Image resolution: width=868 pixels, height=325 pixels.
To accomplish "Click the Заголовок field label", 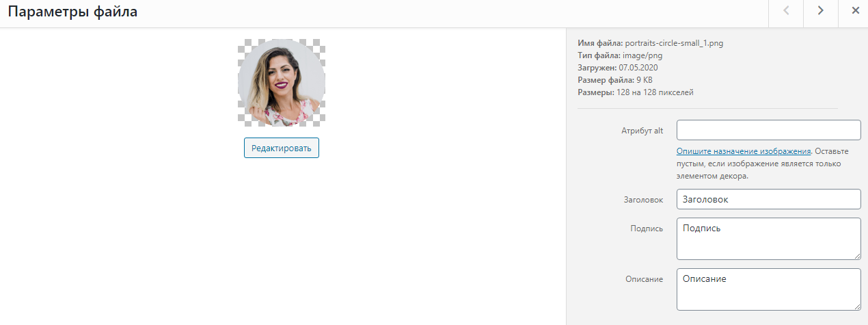I will coord(642,200).
